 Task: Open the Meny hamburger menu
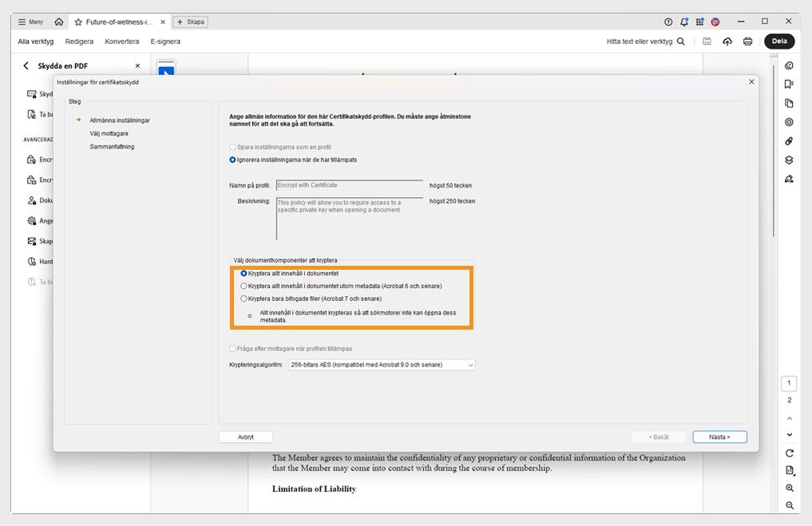30,22
